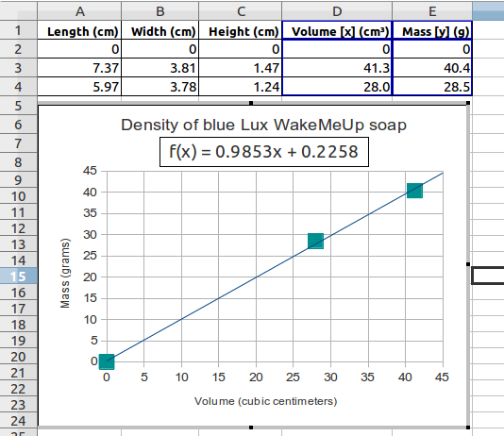Viewport: 504px width, 436px height.
Task: Select column C header
Action: tap(241, 11)
